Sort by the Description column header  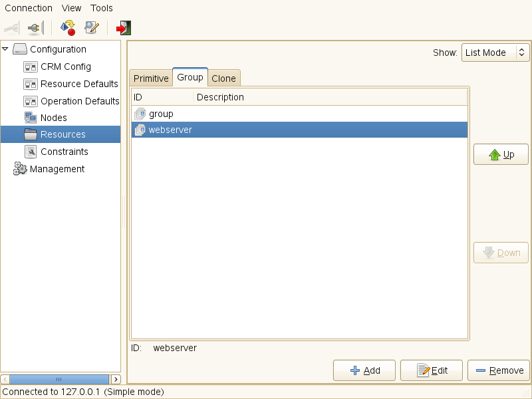(330, 97)
